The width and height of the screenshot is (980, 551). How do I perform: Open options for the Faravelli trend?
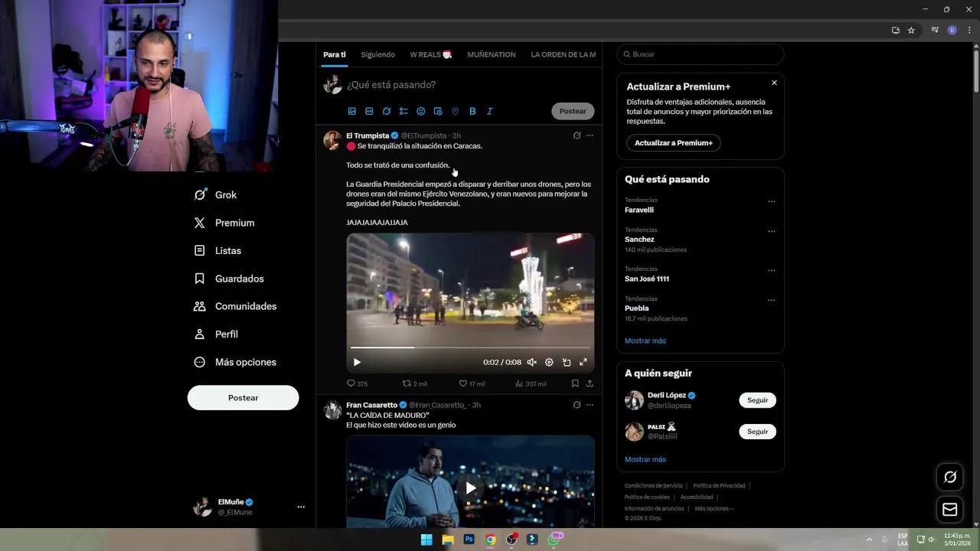(x=771, y=202)
